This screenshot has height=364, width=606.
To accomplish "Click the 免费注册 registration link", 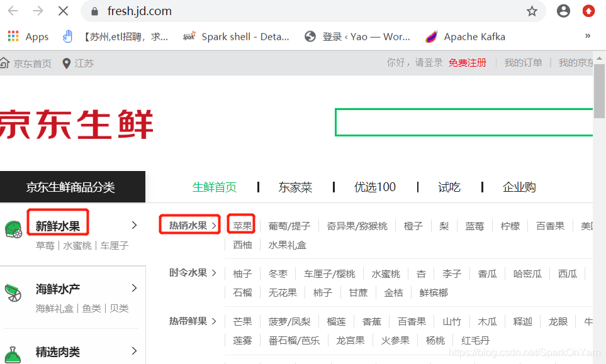I will [x=467, y=63].
